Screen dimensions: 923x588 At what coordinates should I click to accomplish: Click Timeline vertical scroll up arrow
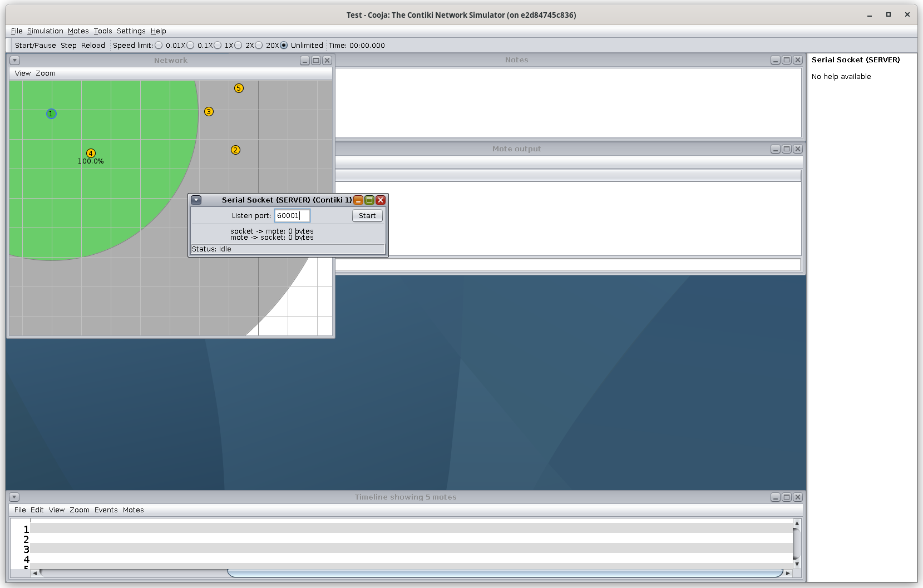797,523
